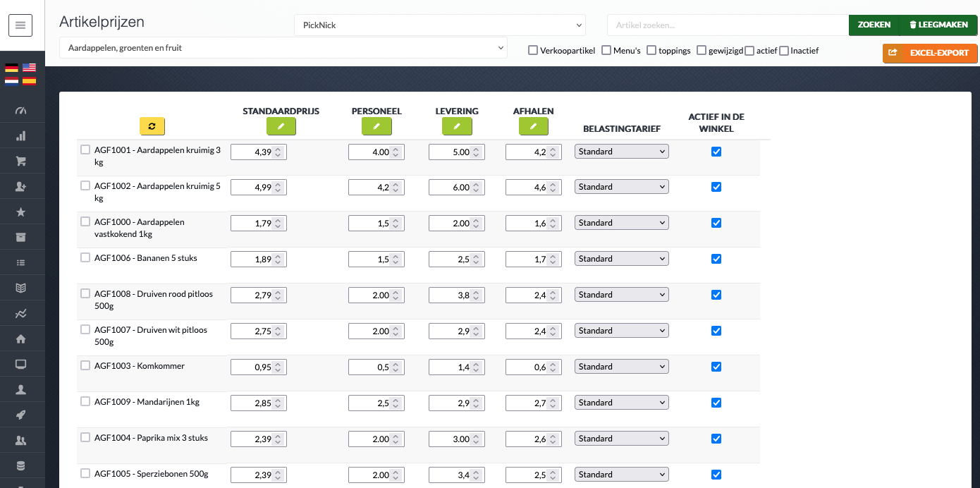
Task: Export prices with EXCEL-EXPORT button
Action: point(930,53)
